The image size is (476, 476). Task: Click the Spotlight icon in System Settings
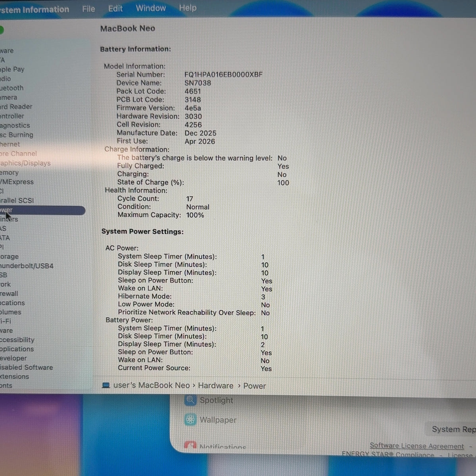pyautogui.click(x=190, y=400)
